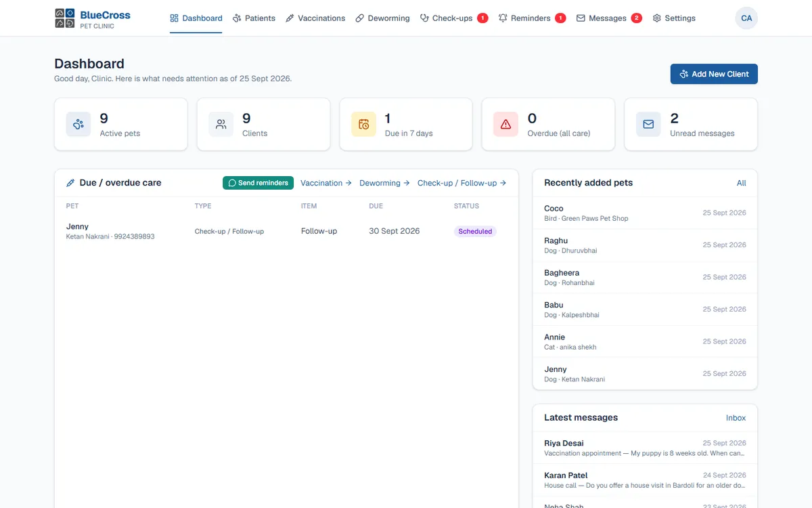Click the gear icon beside Settings

click(656, 18)
